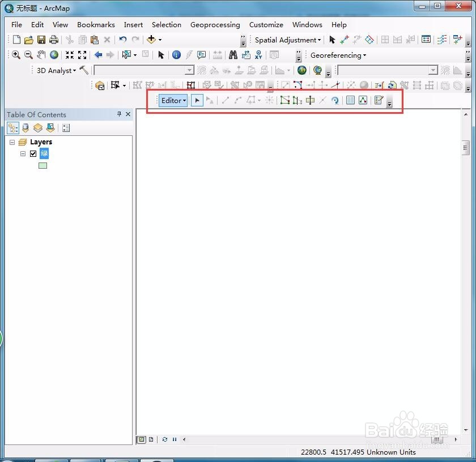Click the 3D Analyst hammer icon
The width and height of the screenshot is (476, 462).
point(84,70)
